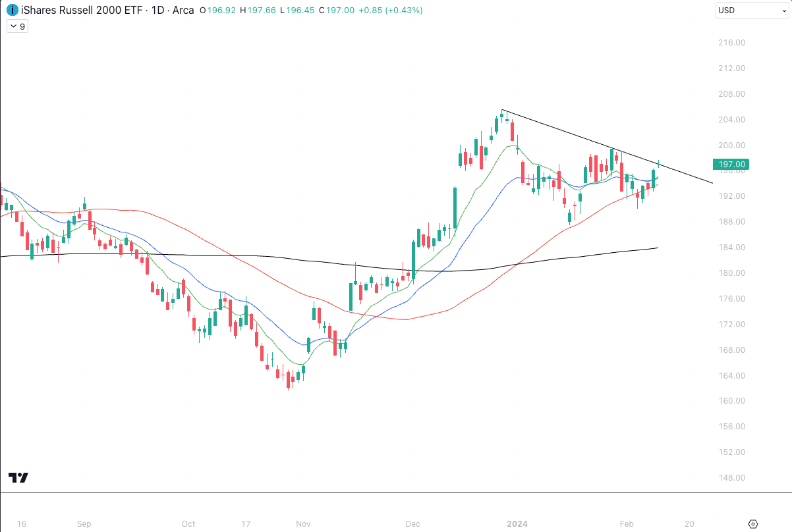
Task: Expand the indicators collapse arrow showing 9
Action: [x=16, y=26]
